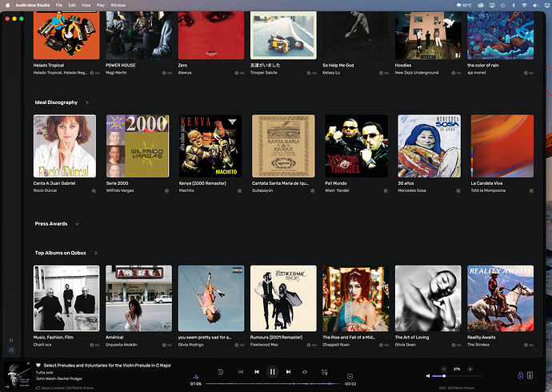
Task: Click the Wi-Fi icon in menu bar
Action: [x=524, y=6]
